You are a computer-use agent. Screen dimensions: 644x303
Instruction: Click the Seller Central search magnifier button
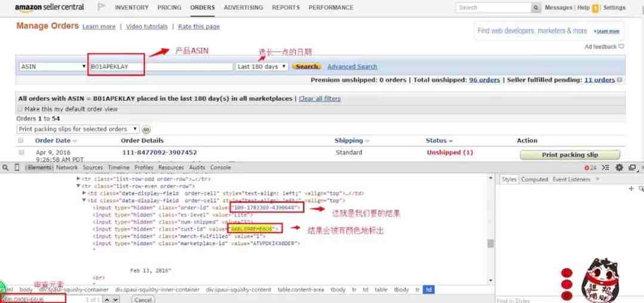pos(535,7)
